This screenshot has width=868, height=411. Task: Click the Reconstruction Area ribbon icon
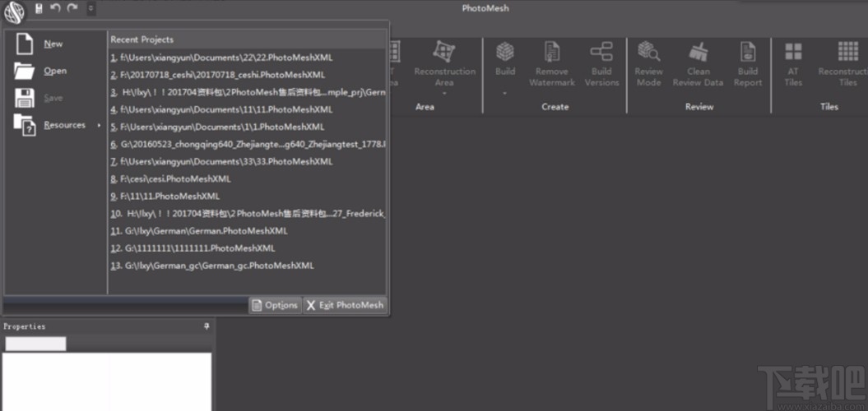point(444,52)
